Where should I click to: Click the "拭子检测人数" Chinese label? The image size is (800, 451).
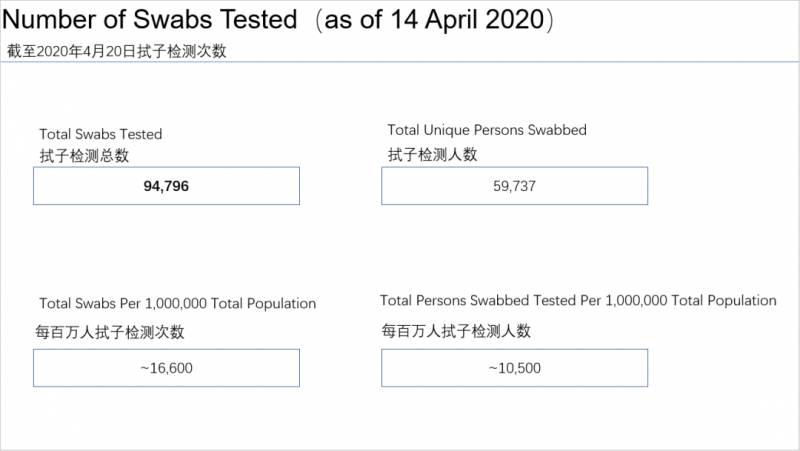pyautogui.click(x=433, y=154)
